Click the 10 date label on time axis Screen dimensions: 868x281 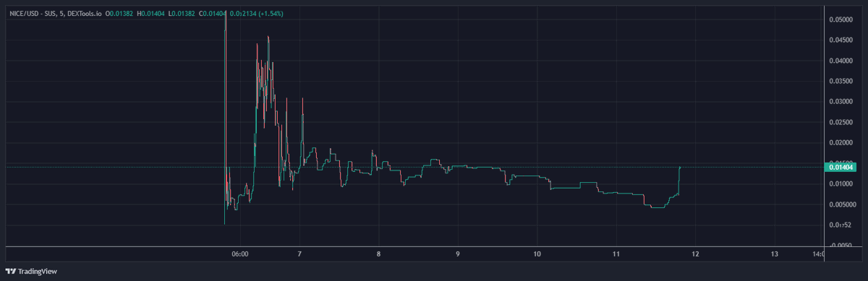click(x=537, y=254)
